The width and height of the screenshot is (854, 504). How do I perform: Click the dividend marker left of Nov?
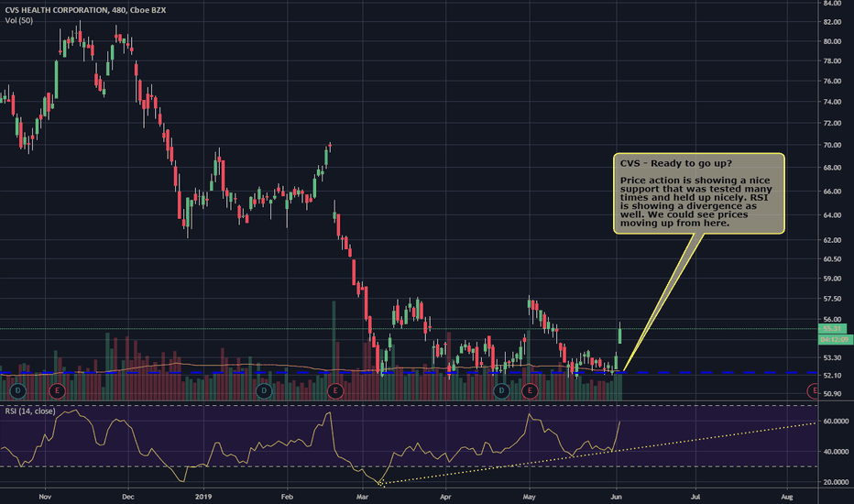18,390
